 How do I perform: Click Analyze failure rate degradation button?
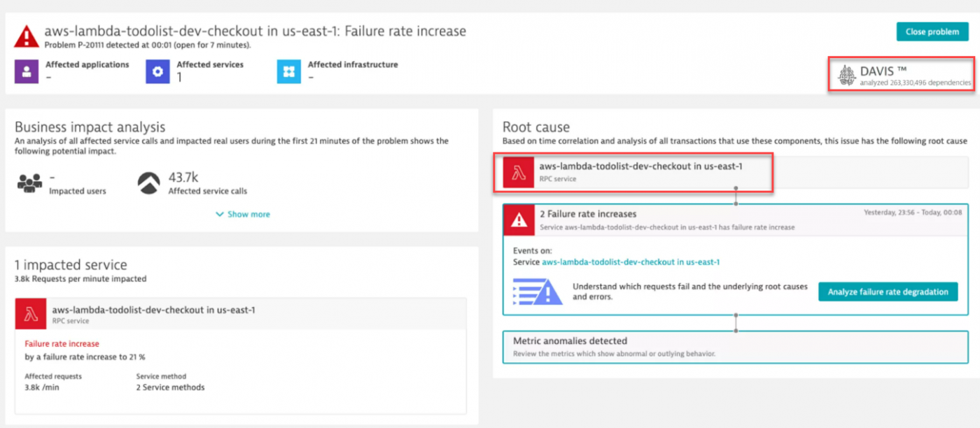888,292
